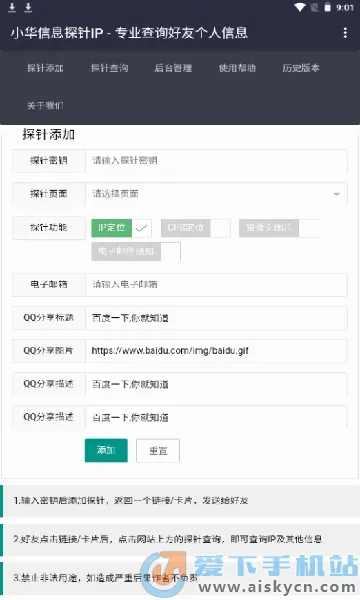Screen dimensions: 360x600
Task: Click the 重置 reset button
Action: (158, 451)
